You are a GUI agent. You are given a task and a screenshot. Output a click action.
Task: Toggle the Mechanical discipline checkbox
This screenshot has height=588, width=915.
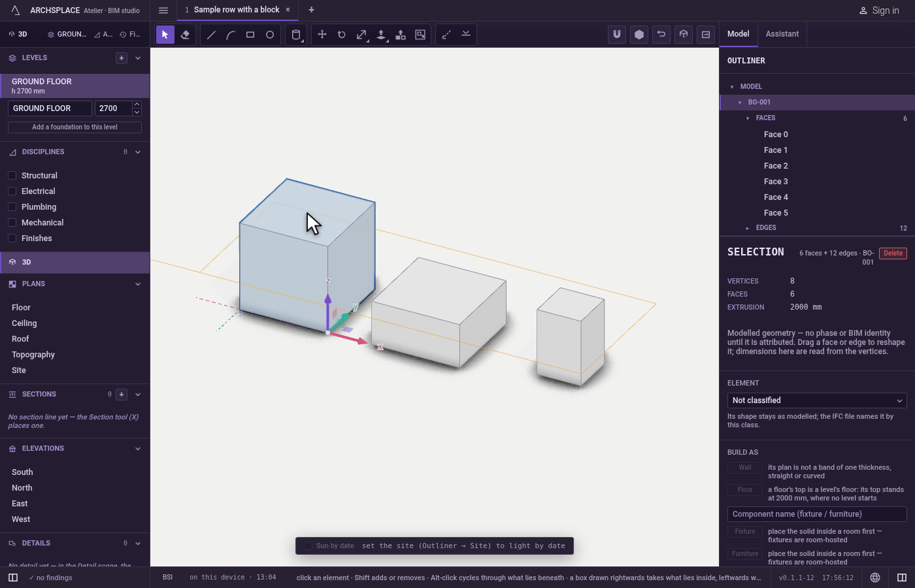click(x=12, y=223)
